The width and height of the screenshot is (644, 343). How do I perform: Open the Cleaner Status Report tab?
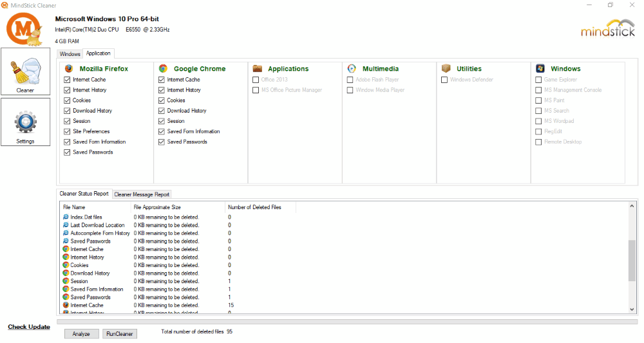point(84,194)
